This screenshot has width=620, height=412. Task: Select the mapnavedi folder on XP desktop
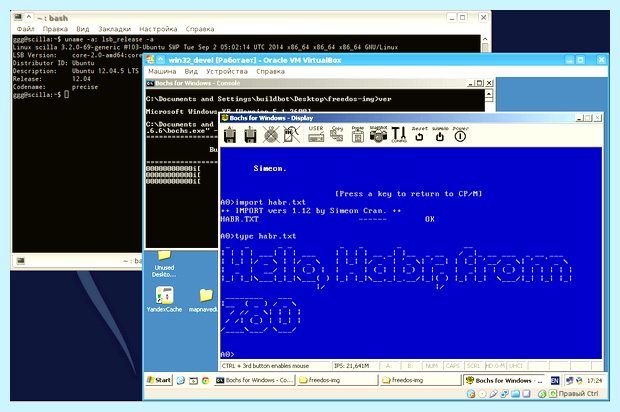point(203,300)
